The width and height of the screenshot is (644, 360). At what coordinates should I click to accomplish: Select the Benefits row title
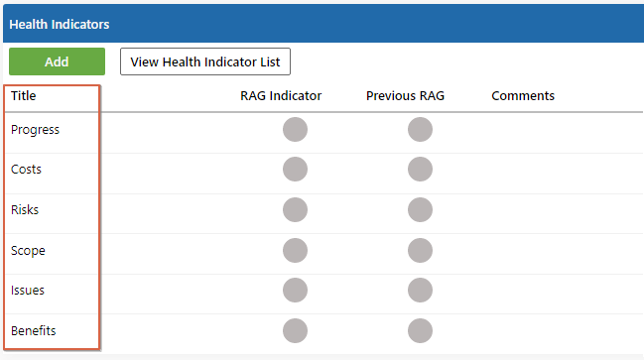[34, 330]
